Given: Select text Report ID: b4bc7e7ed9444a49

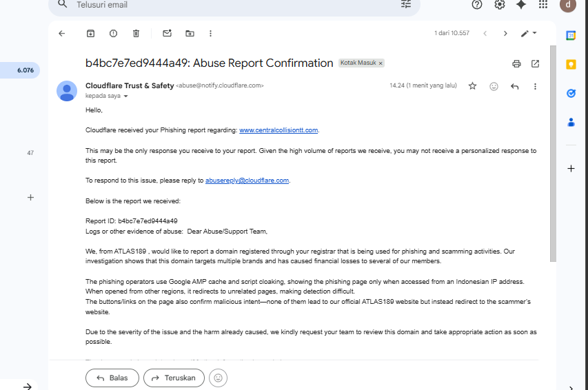Looking at the screenshot, I should point(131,221).
